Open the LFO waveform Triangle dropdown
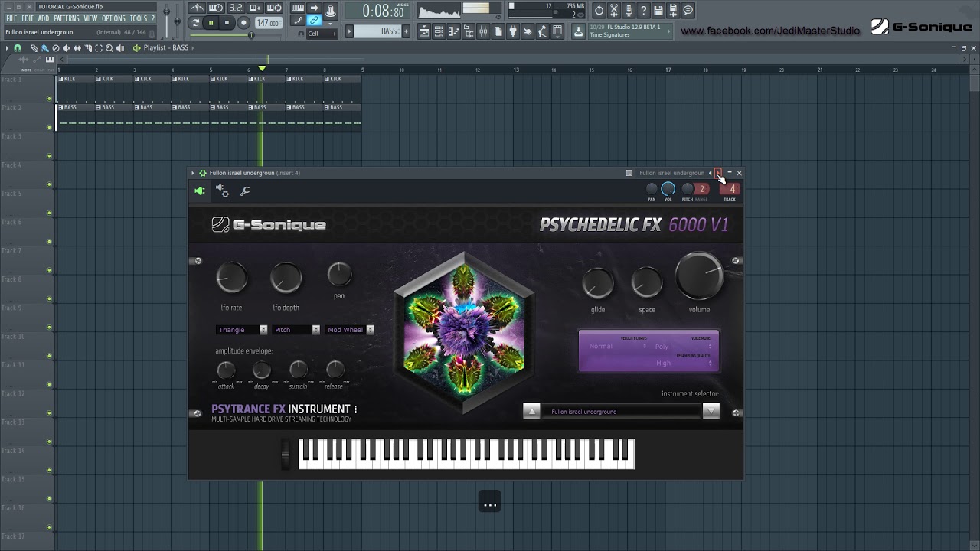Viewport: 980px width, 551px height. click(x=242, y=330)
